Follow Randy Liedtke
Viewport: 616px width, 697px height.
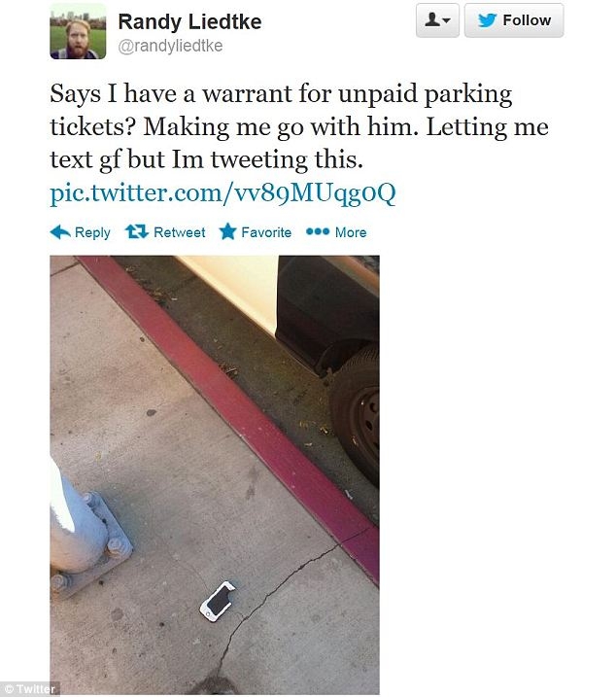coord(514,20)
